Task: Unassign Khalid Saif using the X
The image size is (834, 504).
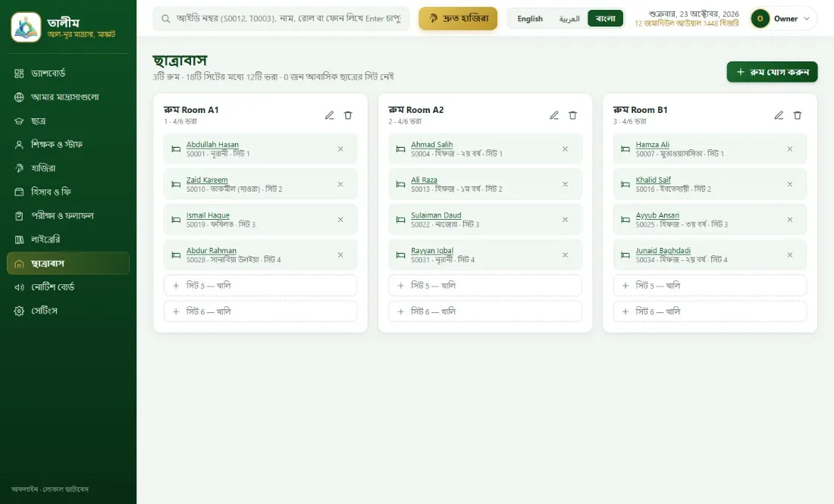Action: tap(790, 184)
